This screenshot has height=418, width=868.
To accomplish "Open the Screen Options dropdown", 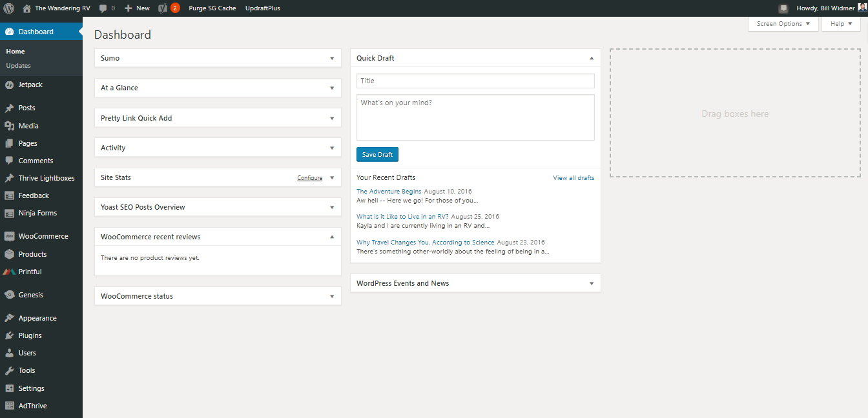I will (x=783, y=24).
